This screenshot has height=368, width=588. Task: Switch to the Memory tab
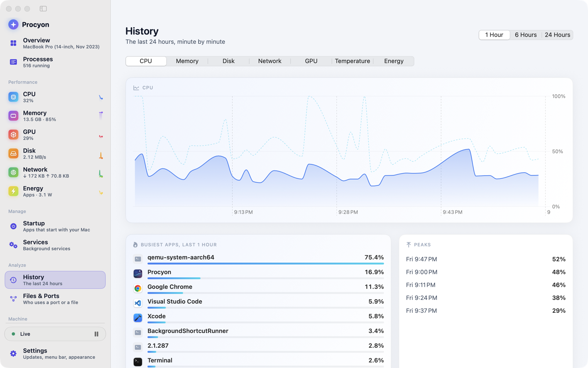[187, 61]
